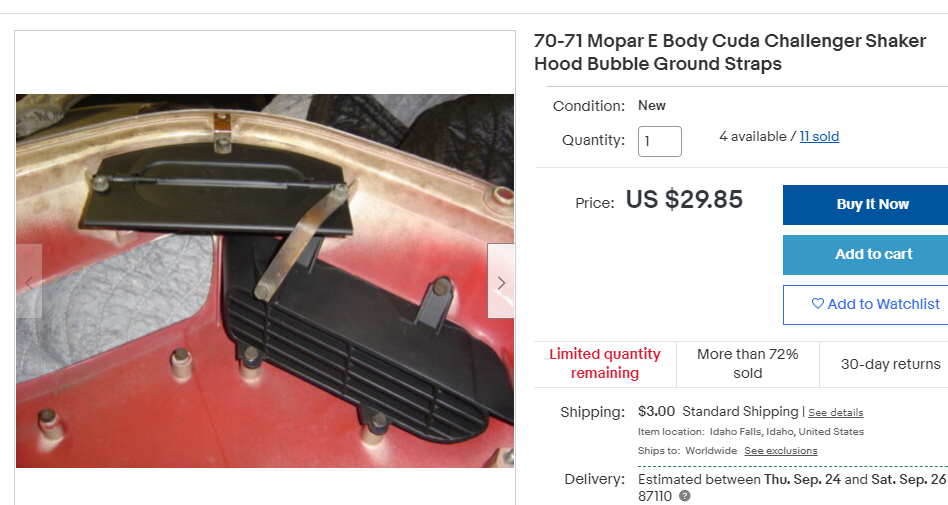
Task: Click the Mopar E Body listing title
Action: click(730, 52)
